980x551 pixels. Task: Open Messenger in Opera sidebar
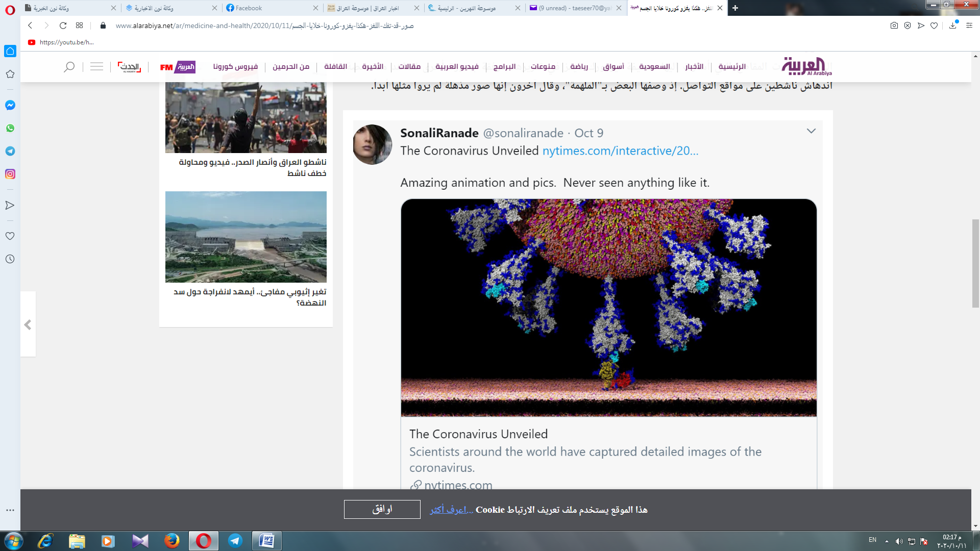(x=10, y=105)
